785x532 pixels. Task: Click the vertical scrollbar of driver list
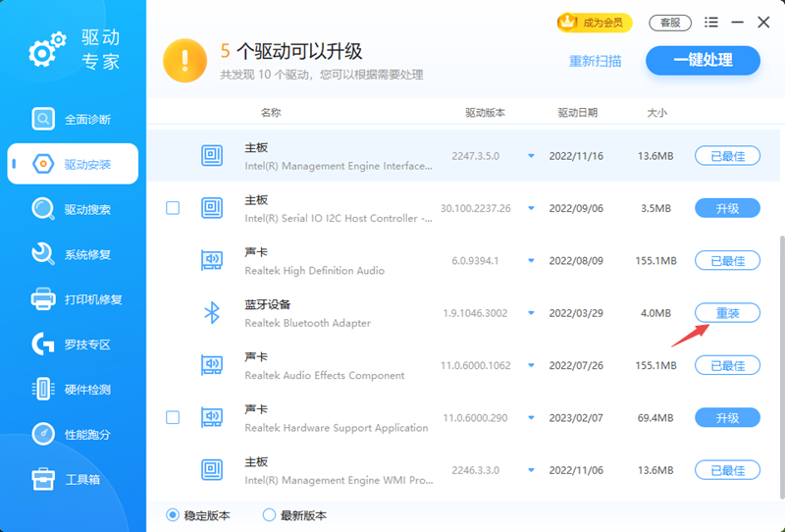[x=781, y=363]
